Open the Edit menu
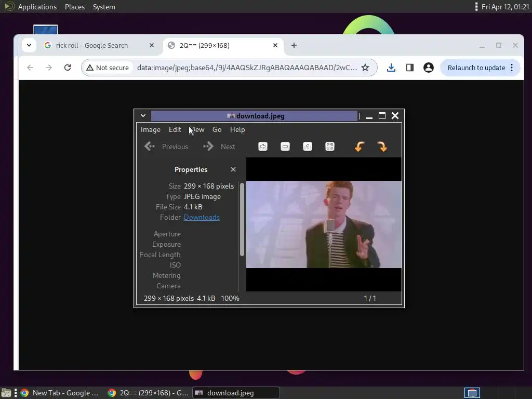This screenshot has width=532, height=399. (175, 129)
